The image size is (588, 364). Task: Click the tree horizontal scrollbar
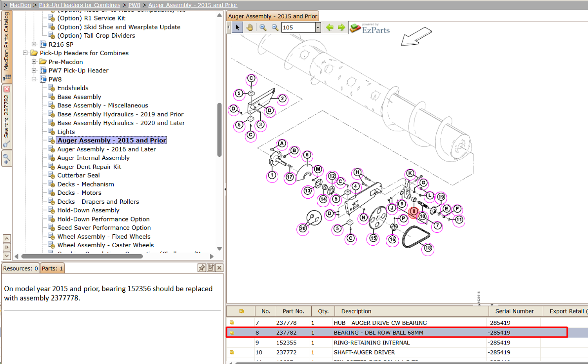(x=82, y=257)
